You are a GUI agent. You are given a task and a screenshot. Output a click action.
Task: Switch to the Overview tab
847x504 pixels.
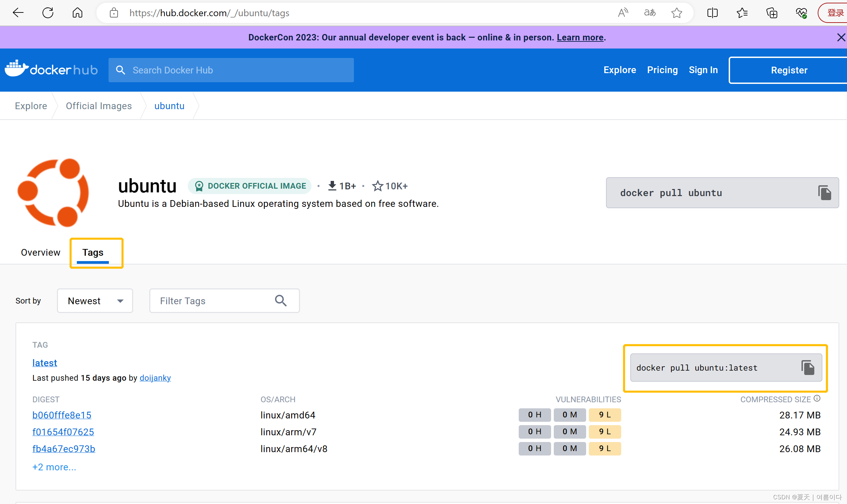40,252
